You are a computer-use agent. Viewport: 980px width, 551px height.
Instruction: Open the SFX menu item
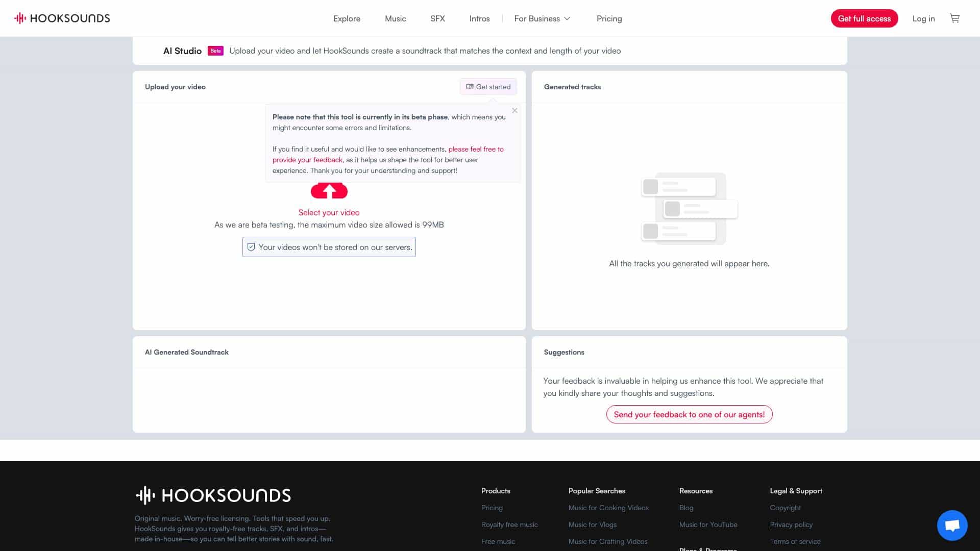(437, 18)
